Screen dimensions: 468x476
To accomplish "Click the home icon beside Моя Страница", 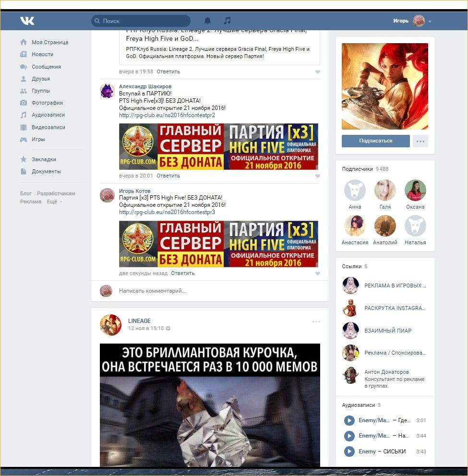I will click(24, 42).
